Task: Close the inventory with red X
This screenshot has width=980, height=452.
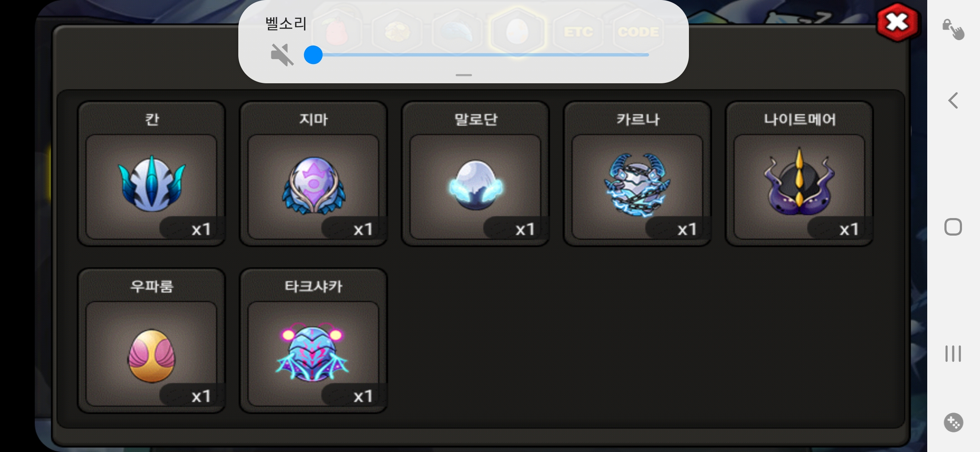Action: [x=897, y=23]
